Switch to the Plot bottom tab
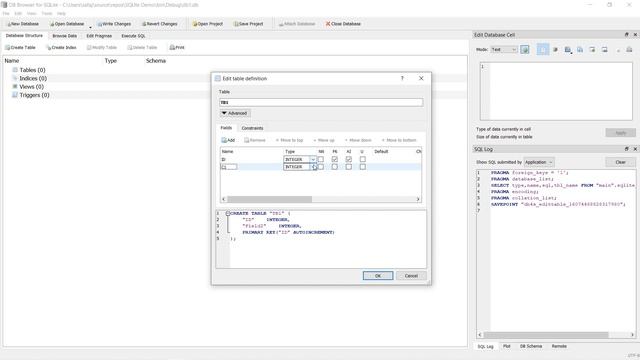 [x=507, y=346]
